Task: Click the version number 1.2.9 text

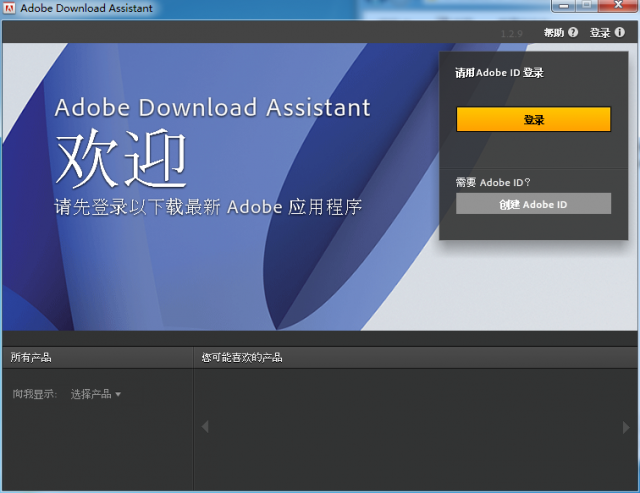Action: (511, 33)
